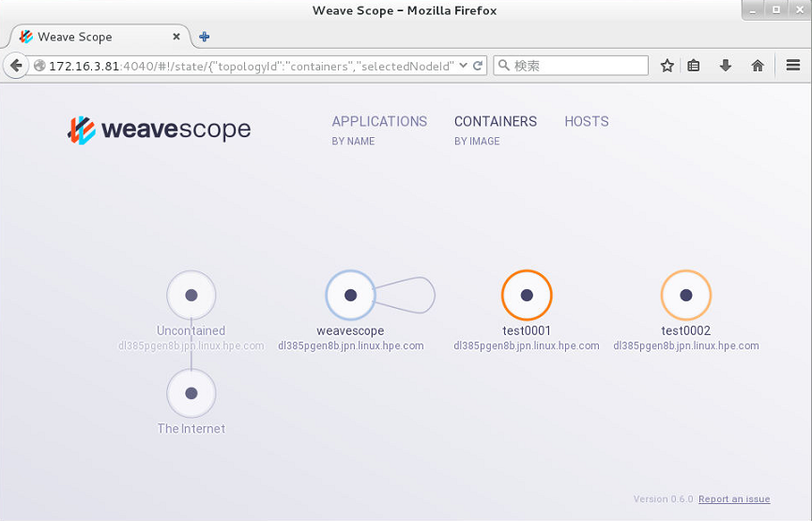
Task: Click The Internet node label
Action: coord(192,428)
